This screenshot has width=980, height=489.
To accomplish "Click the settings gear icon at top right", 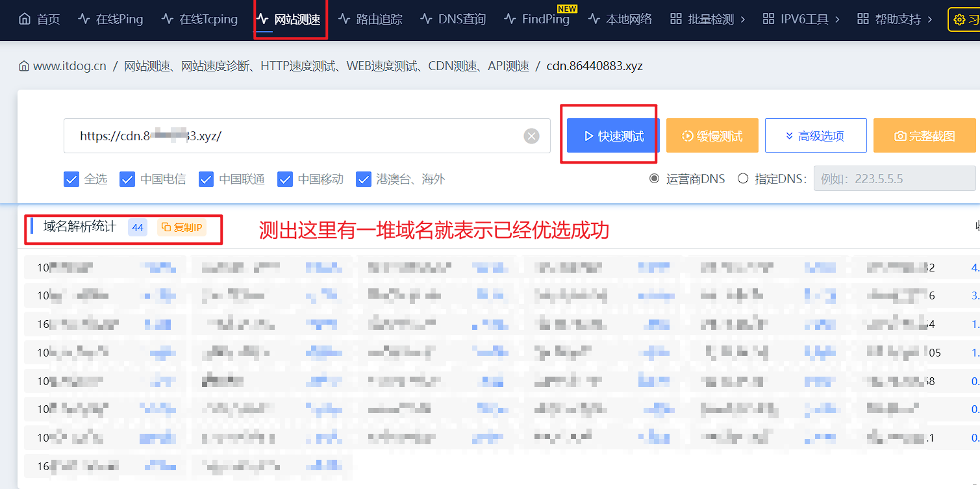I will (x=959, y=19).
